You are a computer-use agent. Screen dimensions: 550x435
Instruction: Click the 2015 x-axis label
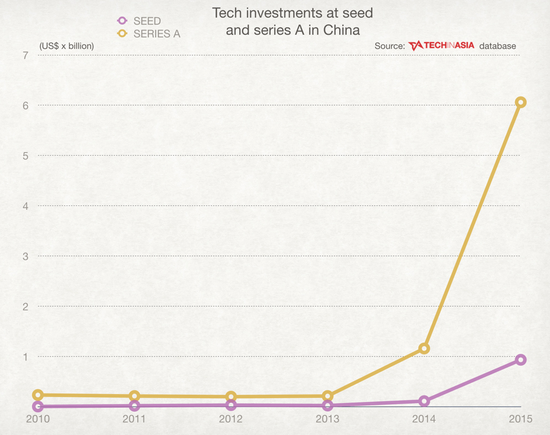(521, 419)
